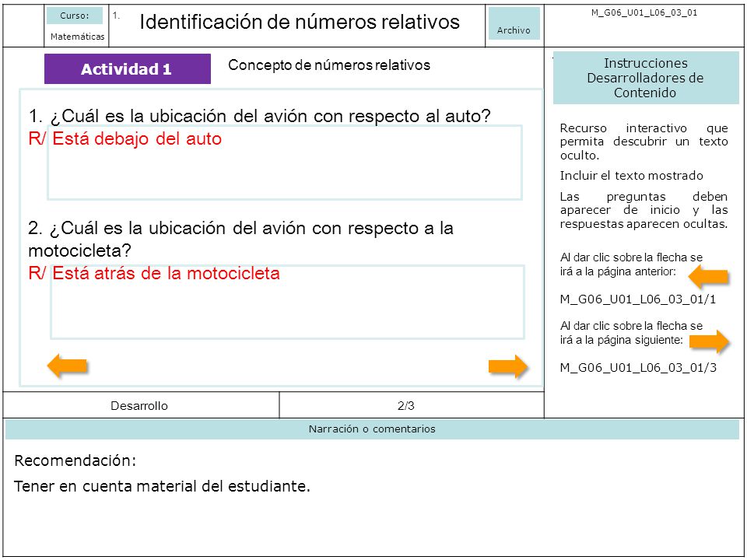
Task: Click the Archivo box in the header
Action: pyautogui.click(x=514, y=23)
